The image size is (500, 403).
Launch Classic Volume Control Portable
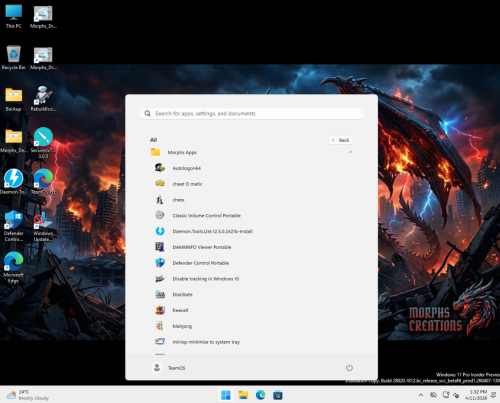point(252,215)
